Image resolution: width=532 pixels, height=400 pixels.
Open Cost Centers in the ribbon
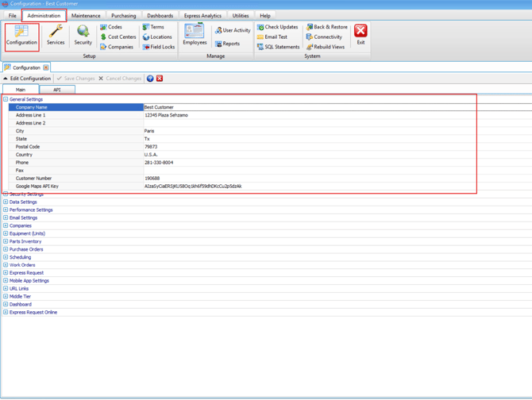(118, 37)
